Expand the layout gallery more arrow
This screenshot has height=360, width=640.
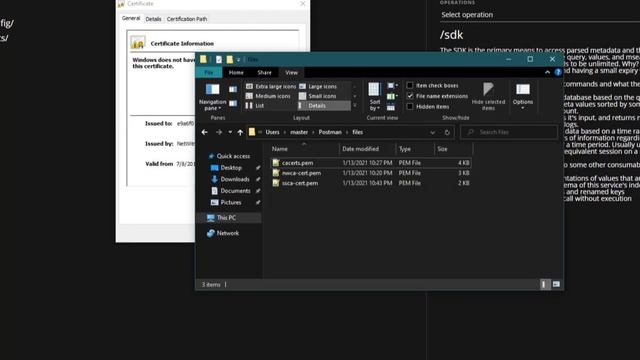[x=355, y=106]
